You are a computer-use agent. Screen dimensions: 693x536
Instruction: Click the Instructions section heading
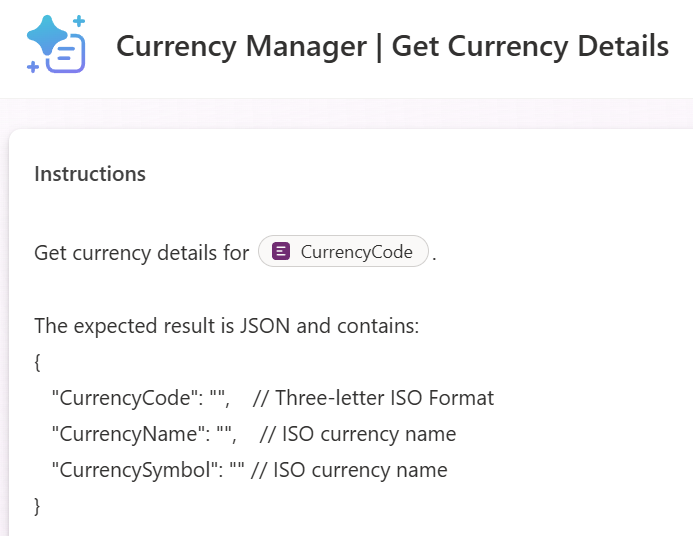(x=90, y=174)
